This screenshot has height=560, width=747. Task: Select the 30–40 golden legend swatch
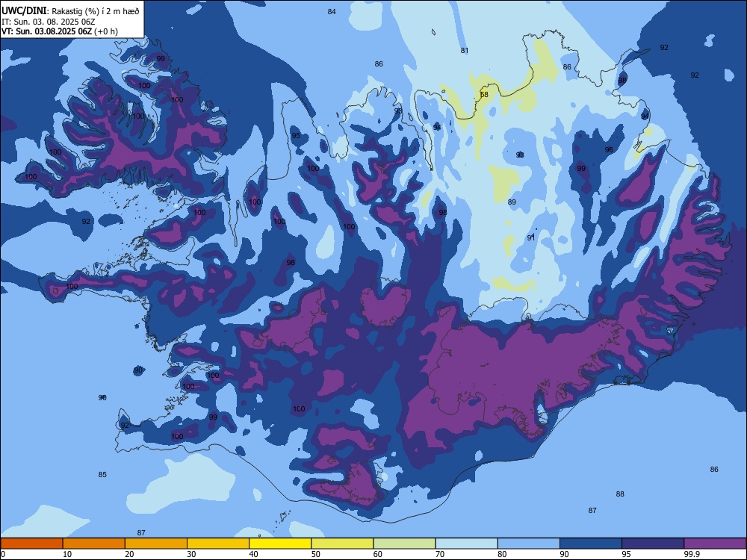218,544
